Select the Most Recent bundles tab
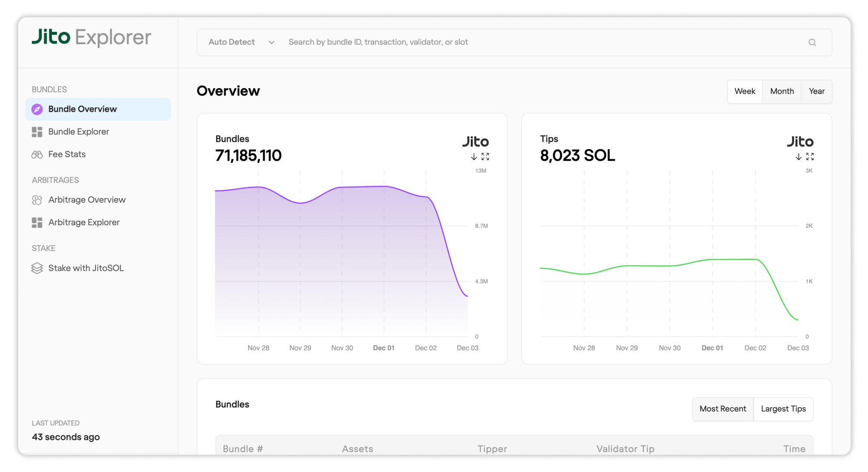 tap(722, 409)
